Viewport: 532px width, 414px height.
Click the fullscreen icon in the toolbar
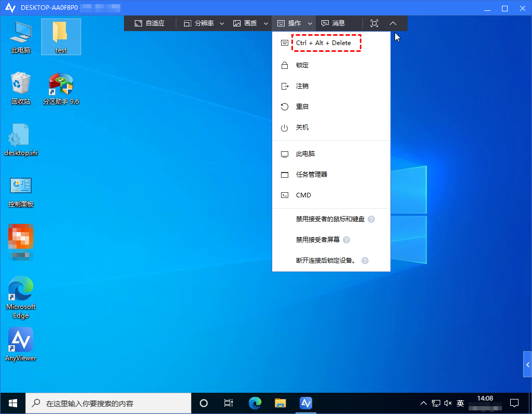pos(374,23)
